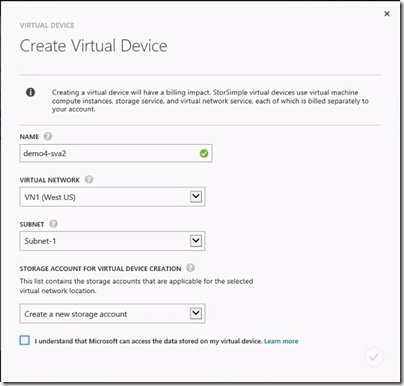The height and width of the screenshot is (386, 404).
Task: Open the Virtual Network dropdown showing VN1 (West US)
Action: tap(112, 197)
